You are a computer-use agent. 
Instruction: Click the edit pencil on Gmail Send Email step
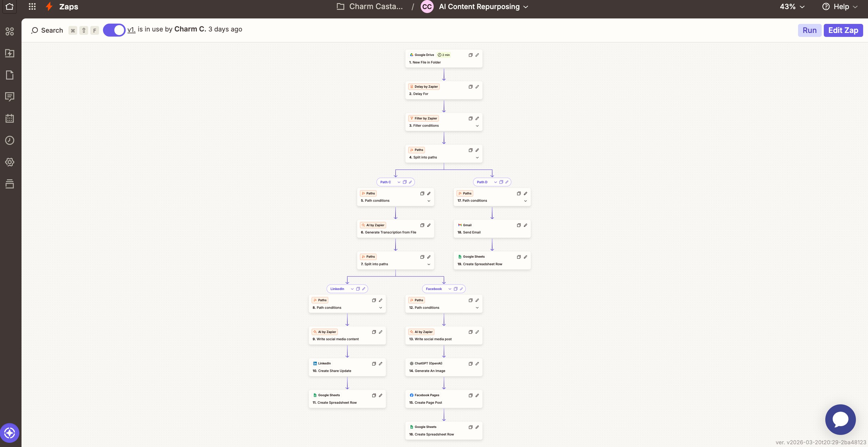click(525, 225)
